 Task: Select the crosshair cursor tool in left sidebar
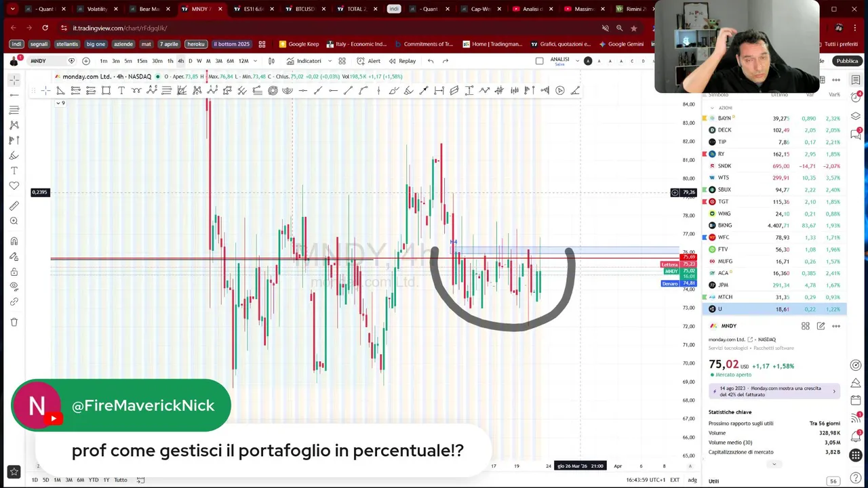(14, 80)
